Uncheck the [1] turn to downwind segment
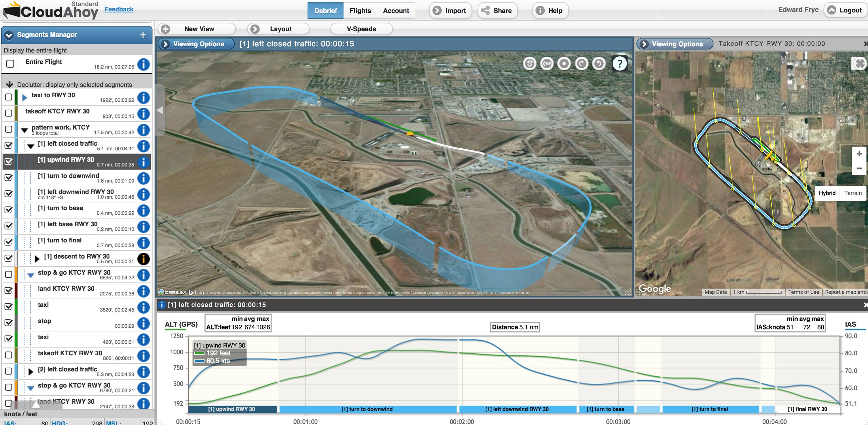868x425 pixels. coord(9,177)
